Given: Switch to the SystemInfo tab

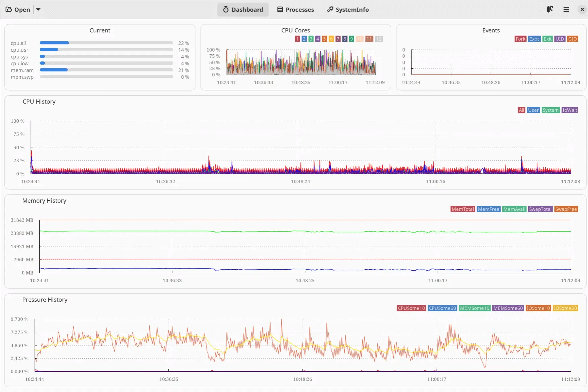Looking at the screenshot, I should click(348, 10).
